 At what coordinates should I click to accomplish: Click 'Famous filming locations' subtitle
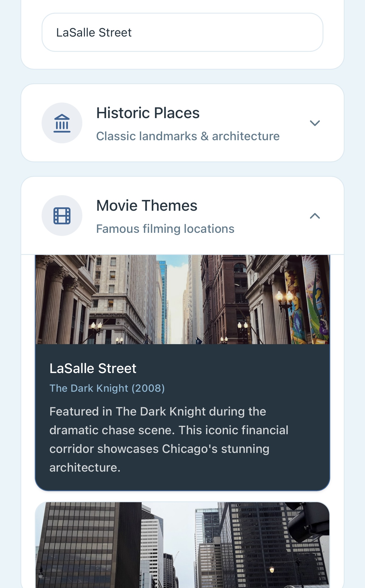click(165, 229)
